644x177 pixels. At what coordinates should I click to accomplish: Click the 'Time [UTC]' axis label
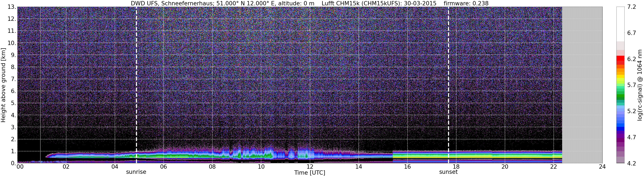[x=309, y=173]
